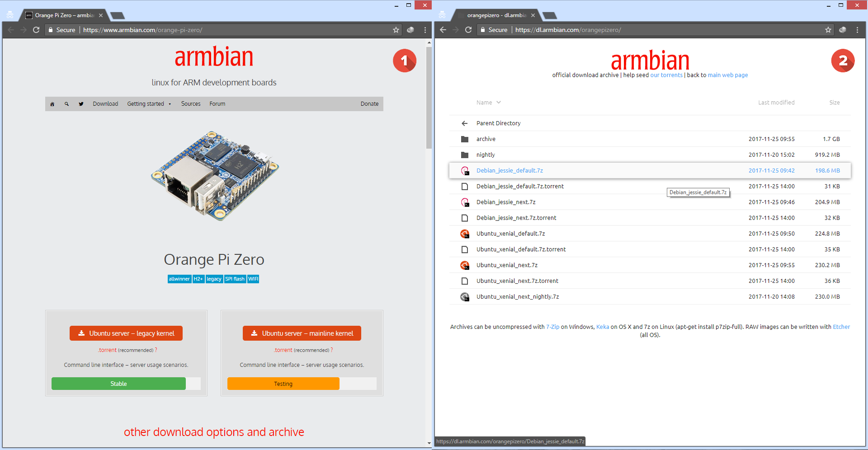Switch to the orangepizero browser tab

(x=496, y=15)
